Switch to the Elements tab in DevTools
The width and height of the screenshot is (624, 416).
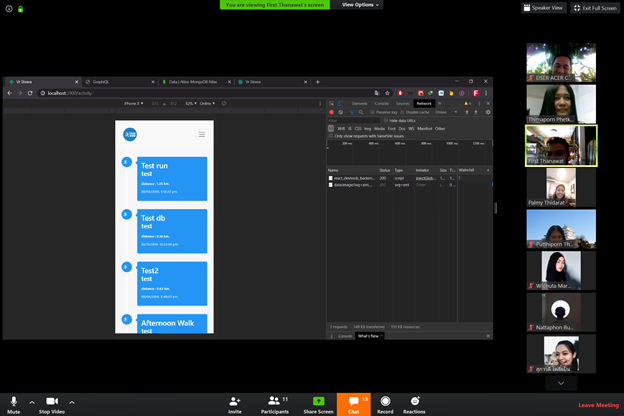[359, 103]
